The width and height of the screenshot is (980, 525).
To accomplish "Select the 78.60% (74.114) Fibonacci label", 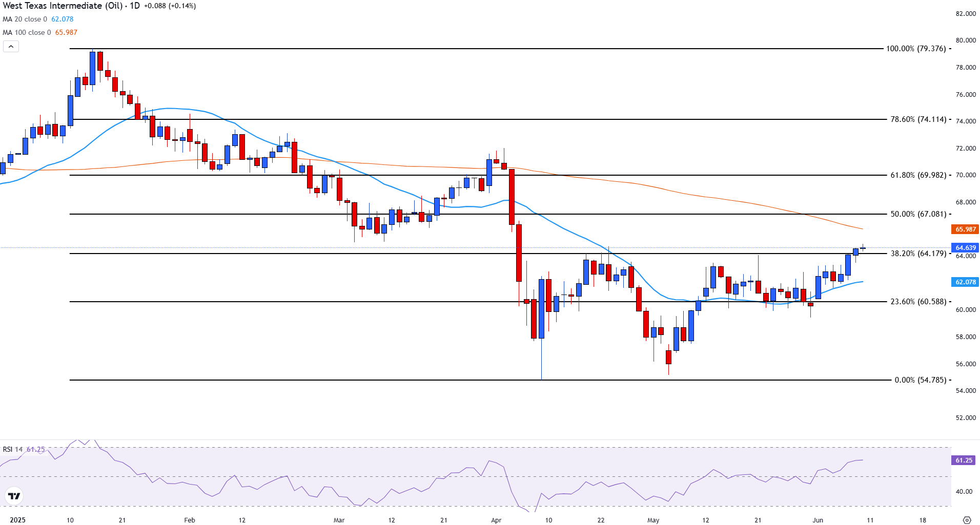I will click(918, 119).
